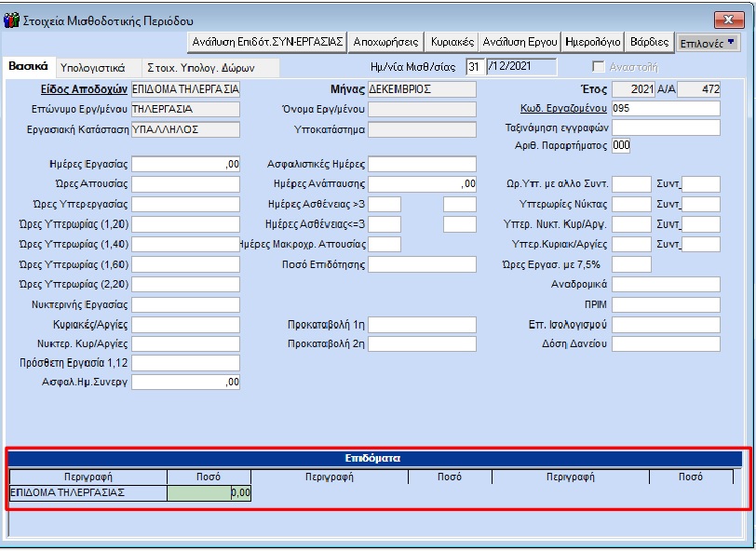Open the Κυριακές button
756x551 pixels.
(452, 42)
